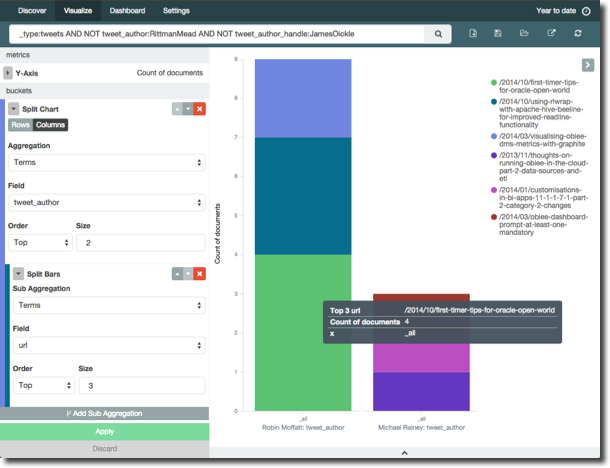Viewport: 610px width, 468px height.
Task: Collapse the legend with the arrow icon
Action: [x=588, y=65]
